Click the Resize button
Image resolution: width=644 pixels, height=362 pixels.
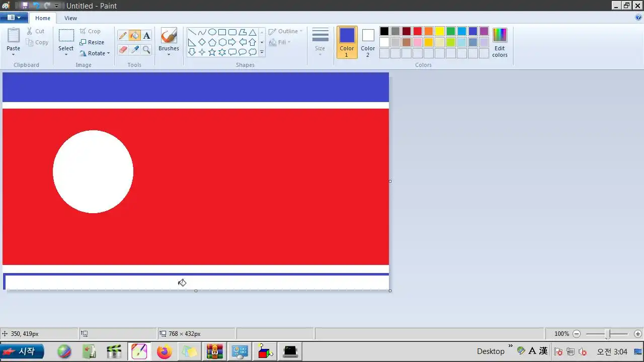pos(92,42)
